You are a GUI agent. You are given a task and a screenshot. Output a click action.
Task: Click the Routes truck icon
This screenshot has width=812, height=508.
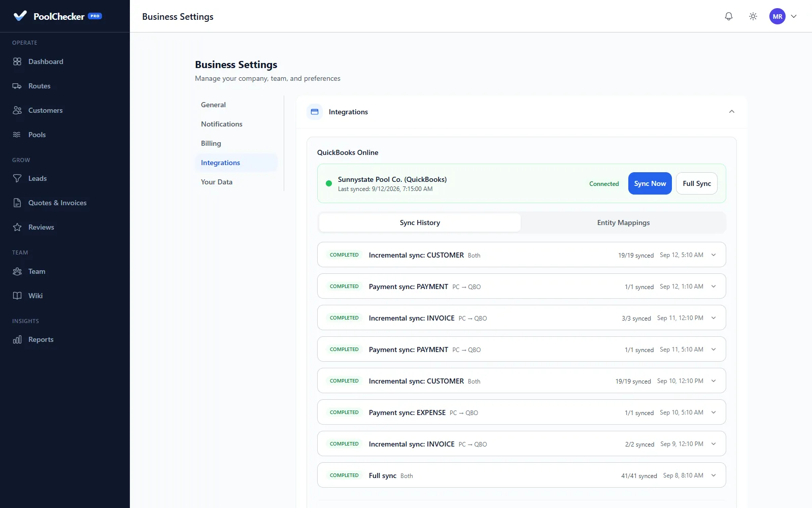pos(17,86)
